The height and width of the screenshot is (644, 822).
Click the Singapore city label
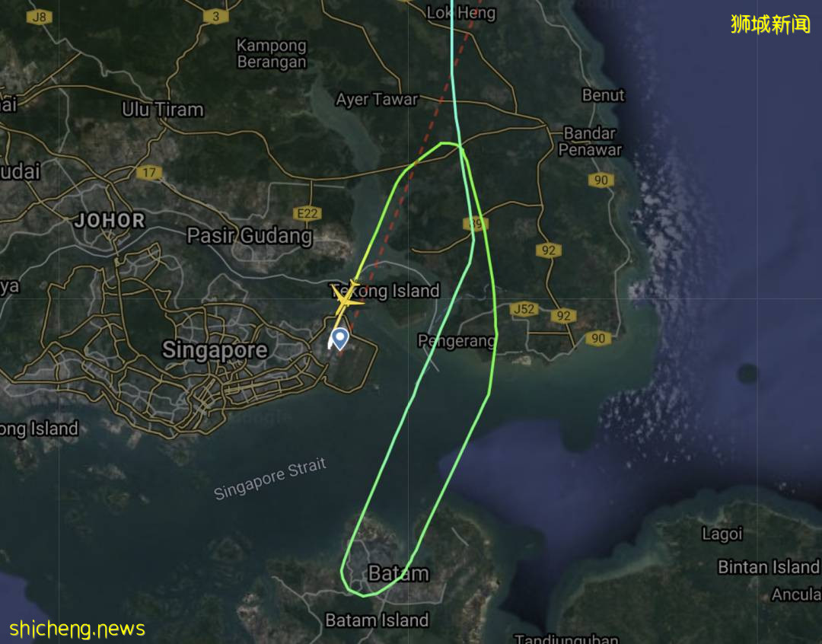tap(215, 350)
